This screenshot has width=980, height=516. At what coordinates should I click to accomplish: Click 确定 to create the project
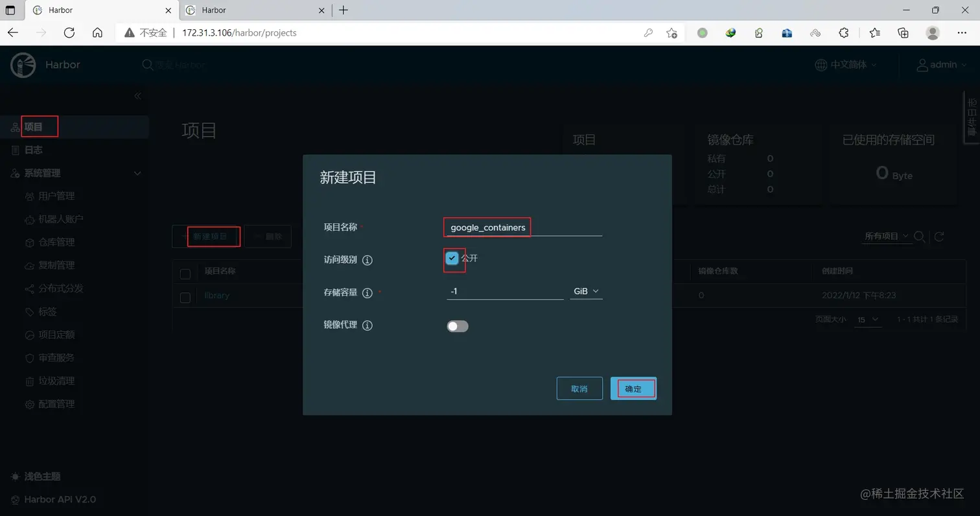633,388
